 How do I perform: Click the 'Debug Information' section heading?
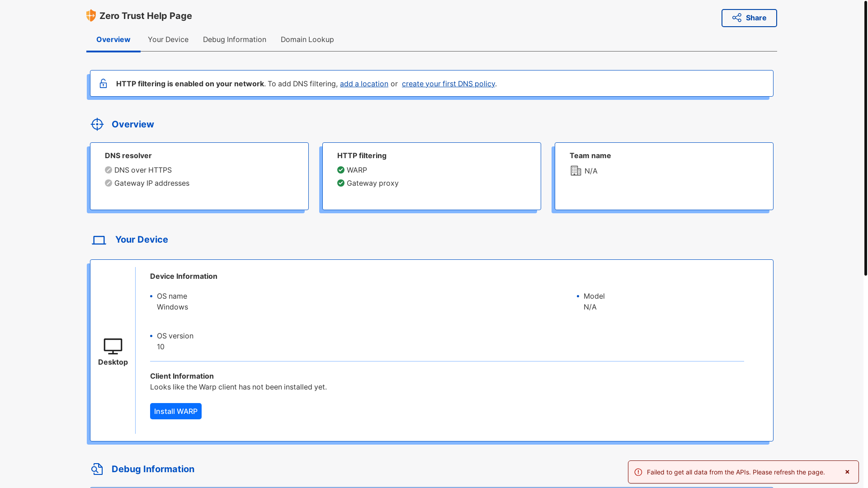click(153, 469)
